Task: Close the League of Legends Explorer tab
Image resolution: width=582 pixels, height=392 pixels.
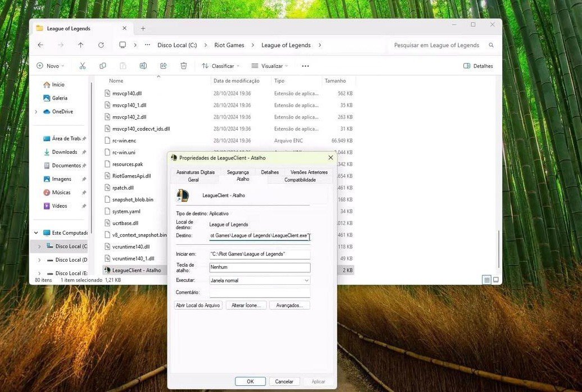Action: 124,28
